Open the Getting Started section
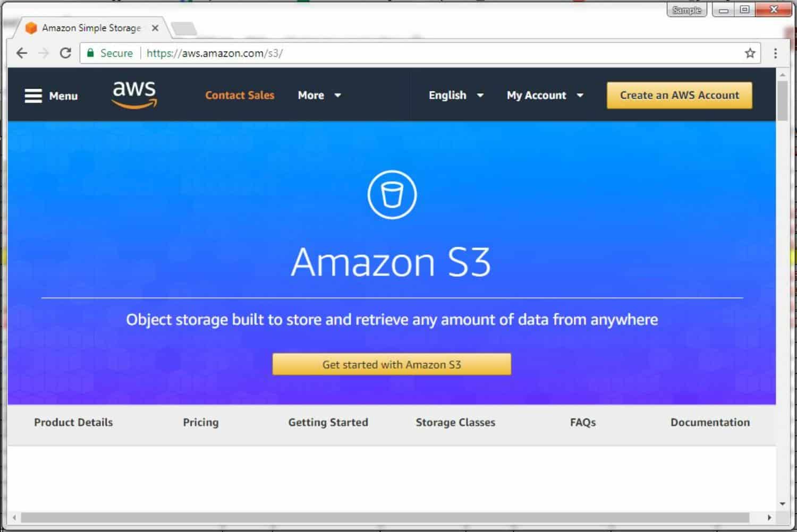 point(328,423)
